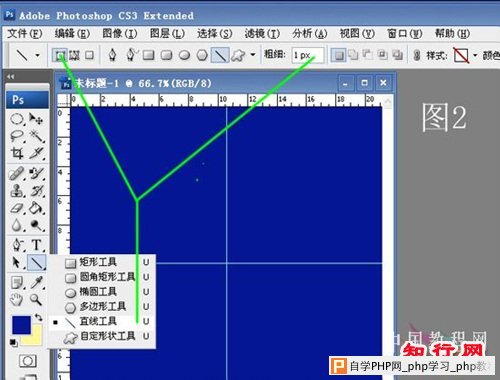
Task: Select the Healing Brush tool
Action: (17, 173)
